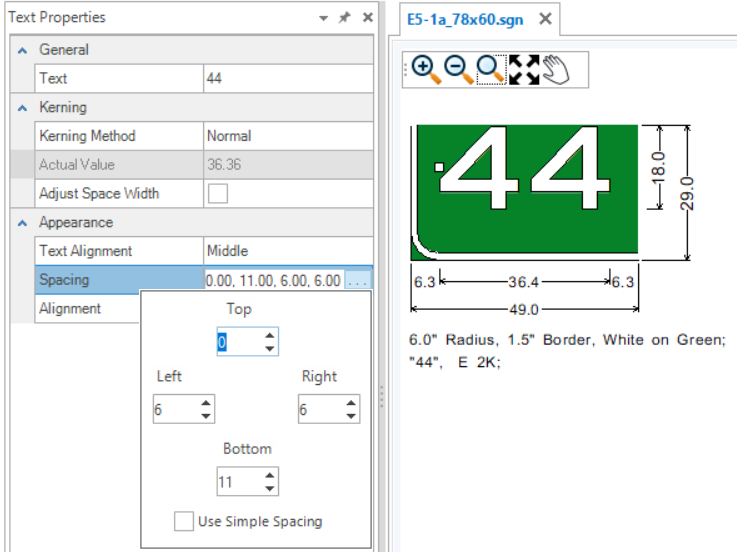737x552 pixels.
Task: Open the Kerning Method value Normal
Action: 288,136
